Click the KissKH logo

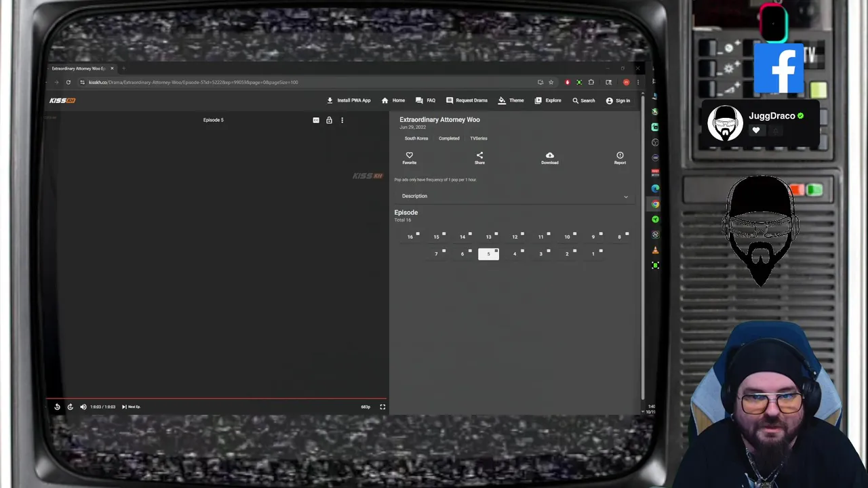point(62,100)
